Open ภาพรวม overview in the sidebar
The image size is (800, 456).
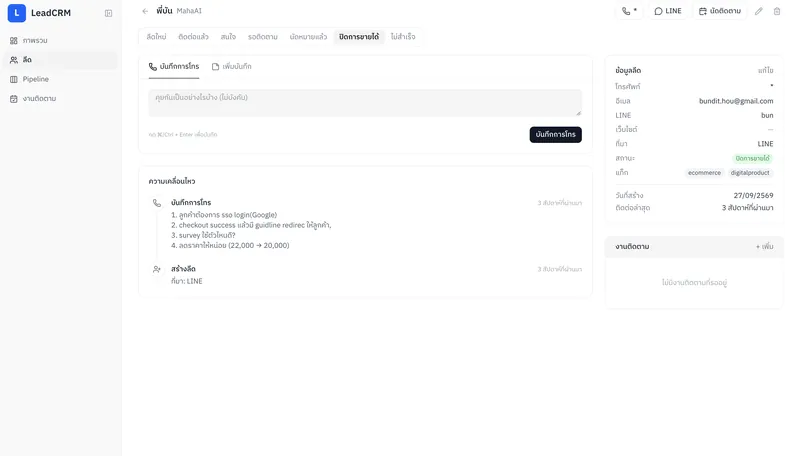59,40
